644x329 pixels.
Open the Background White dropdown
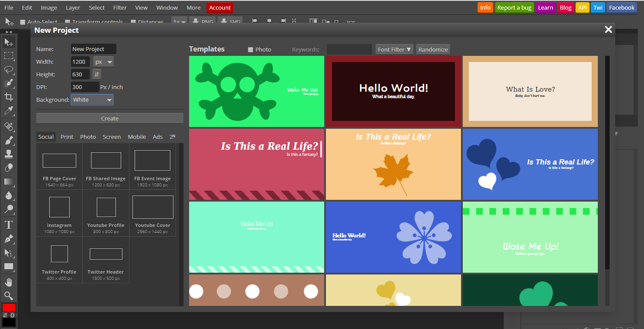click(x=92, y=100)
